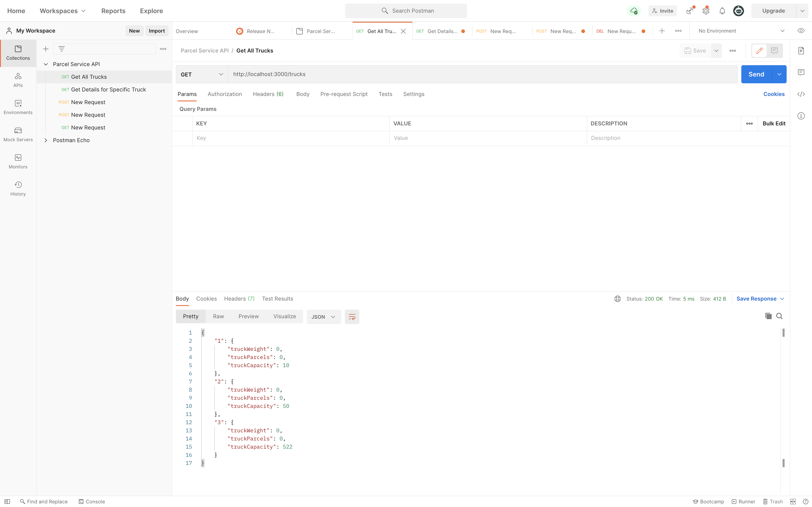The height and width of the screenshot is (507, 812).
Task: Select the Collections sidebar icon
Action: click(x=18, y=53)
